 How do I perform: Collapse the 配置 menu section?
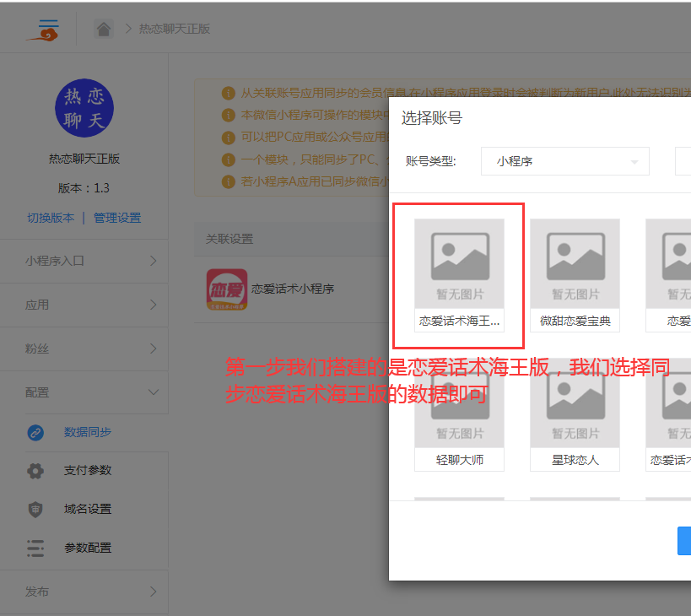click(x=84, y=392)
